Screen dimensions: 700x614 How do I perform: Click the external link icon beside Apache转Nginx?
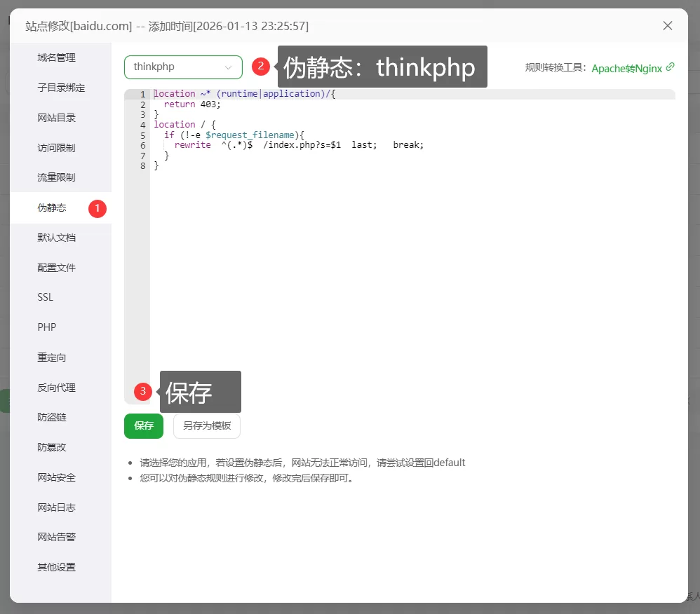(x=671, y=68)
